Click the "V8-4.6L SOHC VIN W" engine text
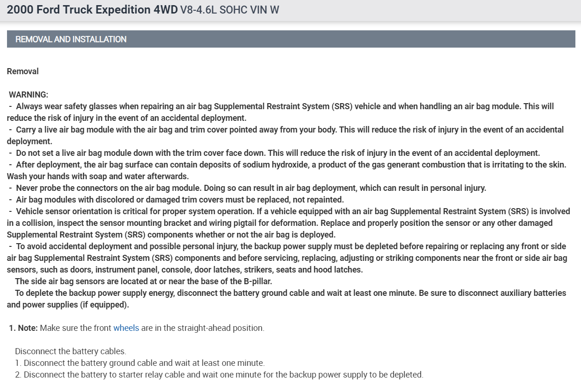581x392 pixels. (x=229, y=10)
